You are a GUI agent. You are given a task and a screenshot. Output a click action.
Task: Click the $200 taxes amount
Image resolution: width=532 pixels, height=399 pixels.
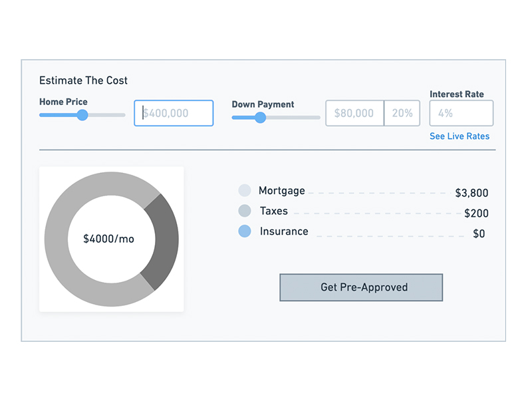click(476, 213)
